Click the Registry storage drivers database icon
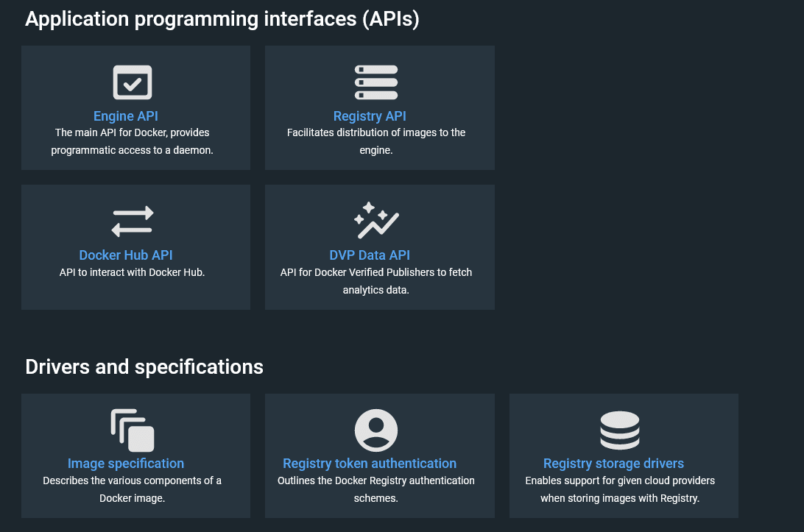This screenshot has height=532, width=804. tap(619, 430)
